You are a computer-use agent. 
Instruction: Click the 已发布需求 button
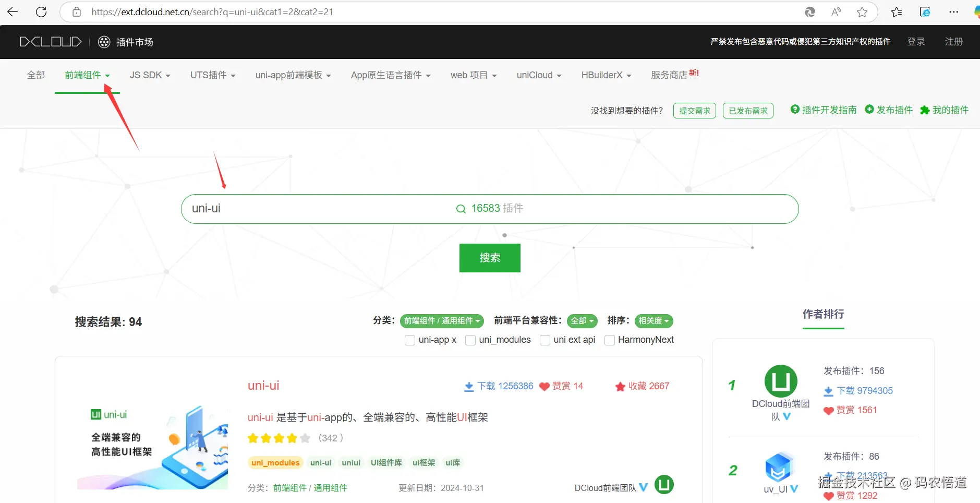[748, 111]
